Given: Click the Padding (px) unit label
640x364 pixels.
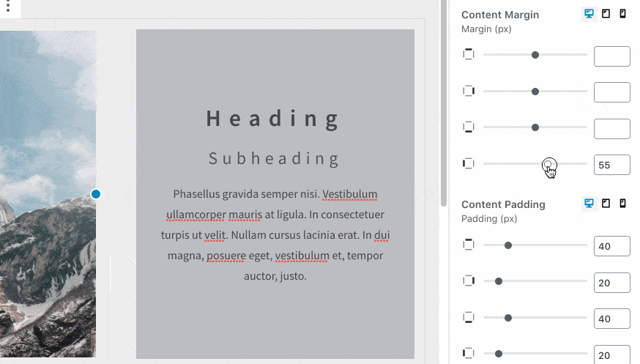Looking at the screenshot, I should (x=489, y=219).
